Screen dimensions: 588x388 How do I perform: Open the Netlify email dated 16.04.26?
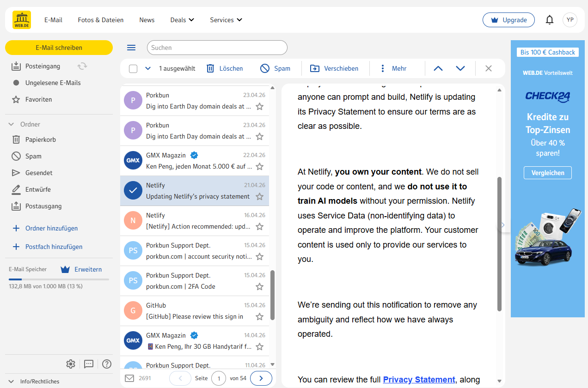[x=195, y=221]
